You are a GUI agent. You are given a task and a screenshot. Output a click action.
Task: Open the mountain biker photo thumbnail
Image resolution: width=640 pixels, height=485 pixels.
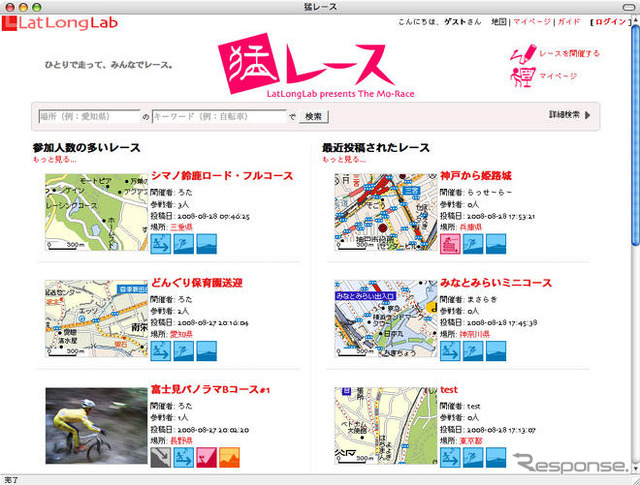pos(96,426)
